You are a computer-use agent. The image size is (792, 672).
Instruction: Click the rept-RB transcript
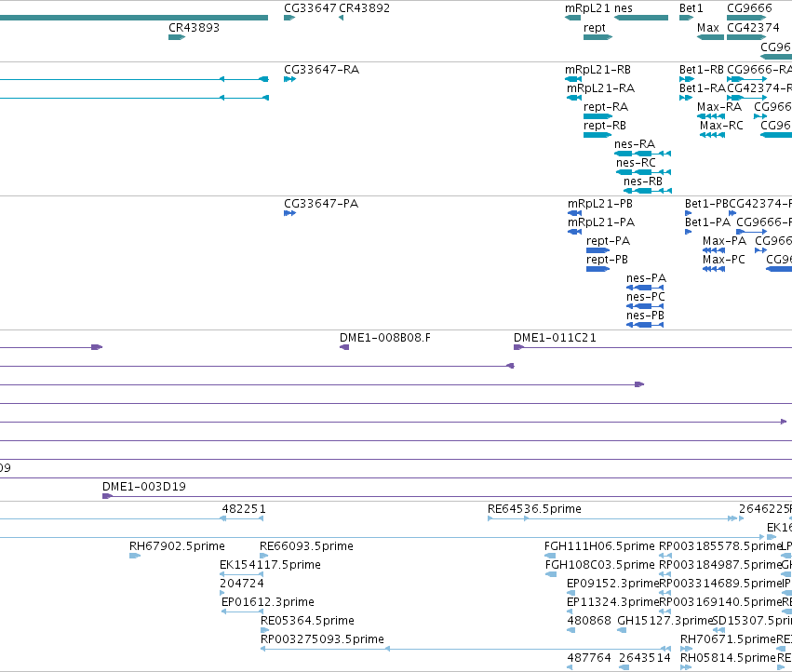[597, 135]
